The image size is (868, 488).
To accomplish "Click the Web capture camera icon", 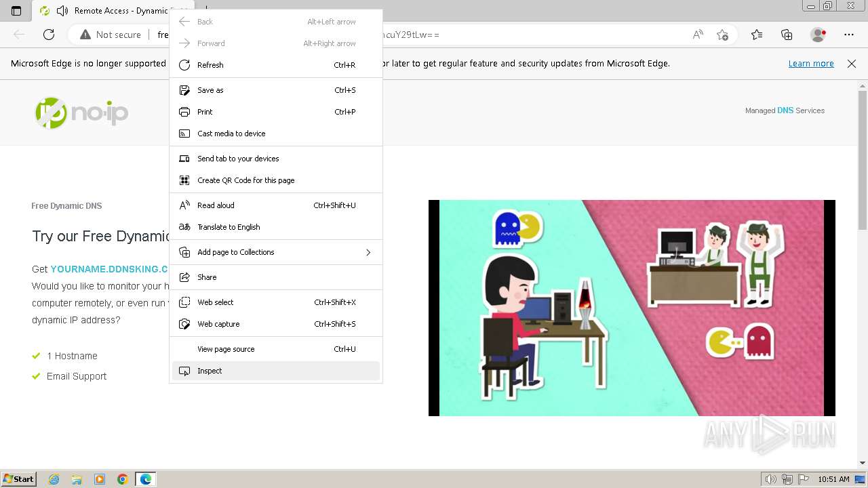I will (184, 324).
